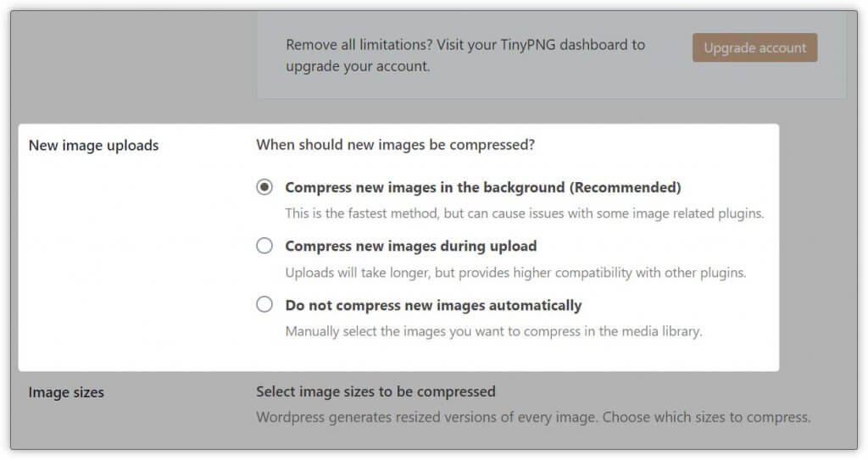Select the do not compress automatically radio button
This screenshot has width=868, height=460.
click(264, 304)
